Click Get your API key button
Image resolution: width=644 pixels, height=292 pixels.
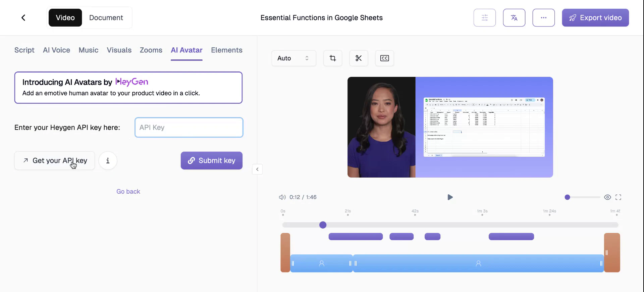click(x=55, y=160)
